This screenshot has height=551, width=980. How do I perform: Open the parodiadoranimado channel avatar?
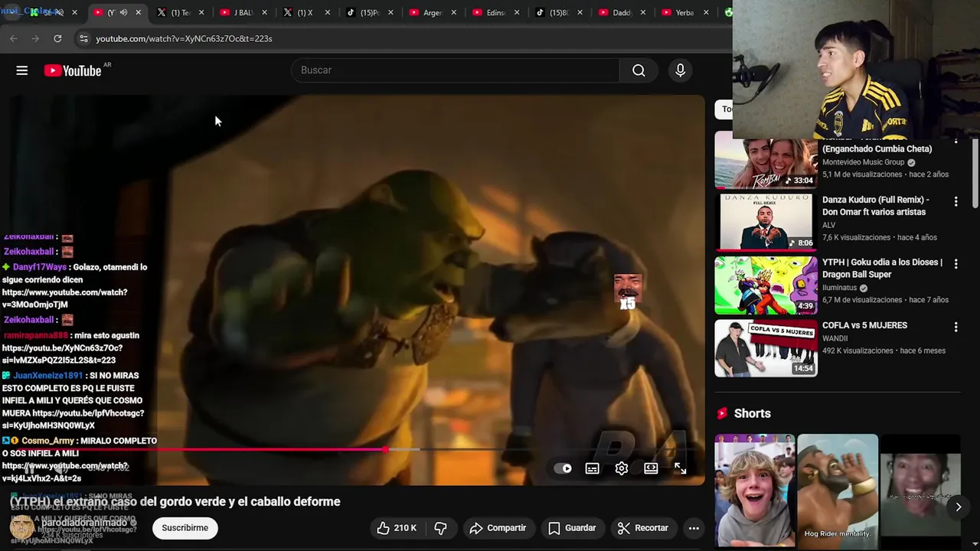click(21, 527)
